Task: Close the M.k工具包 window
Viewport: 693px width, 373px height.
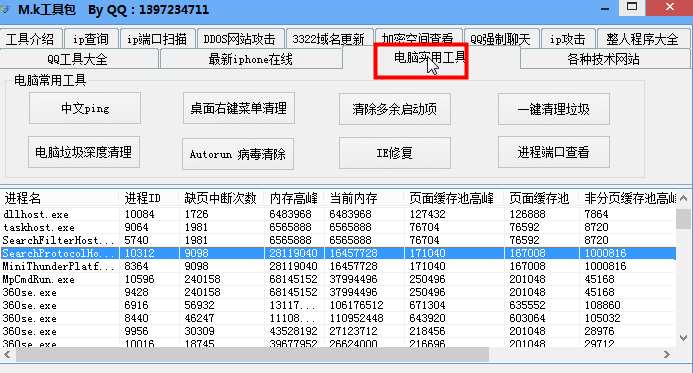Action: click(670, 7)
